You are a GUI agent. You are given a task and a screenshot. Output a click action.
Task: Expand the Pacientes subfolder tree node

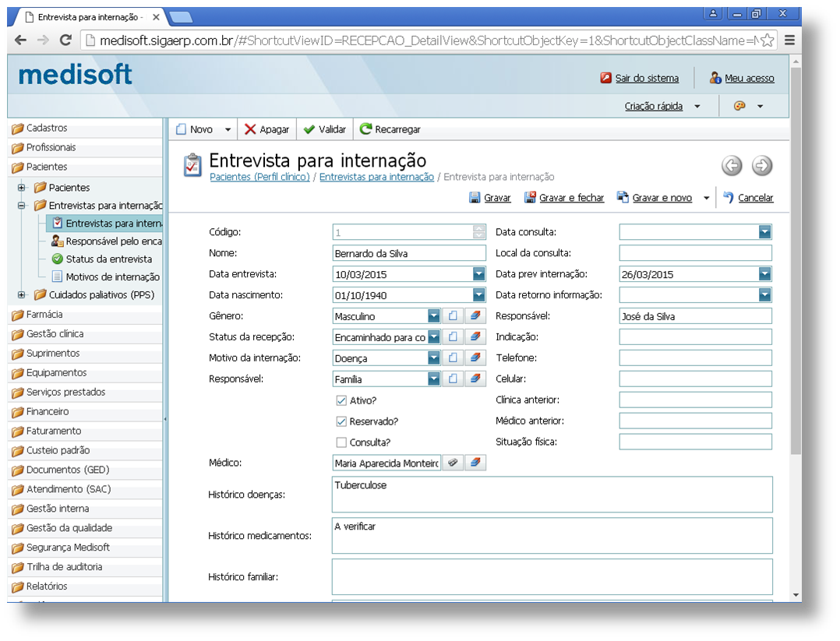[22, 188]
